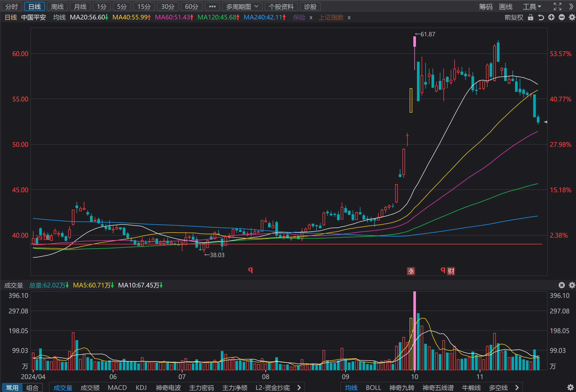Select BOLL main chart indicator
576x392 pixels.
coord(373,388)
